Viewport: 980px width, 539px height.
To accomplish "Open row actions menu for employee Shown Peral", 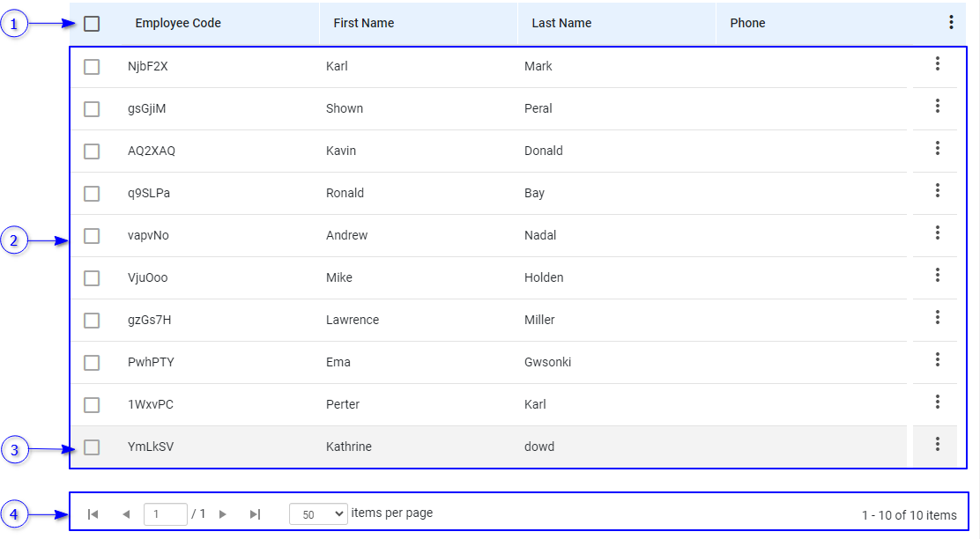I will coord(937,106).
